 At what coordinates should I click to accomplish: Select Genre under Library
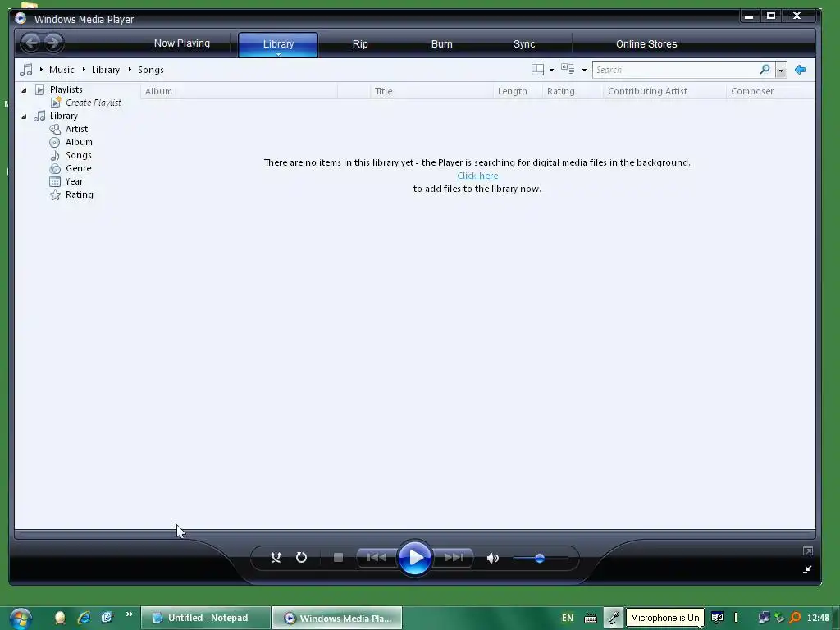[x=78, y=168]
